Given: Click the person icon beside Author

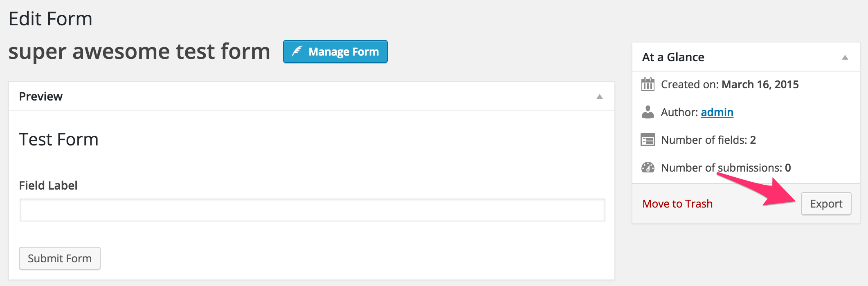Looking at the screenshot, I should coord(648,112).
